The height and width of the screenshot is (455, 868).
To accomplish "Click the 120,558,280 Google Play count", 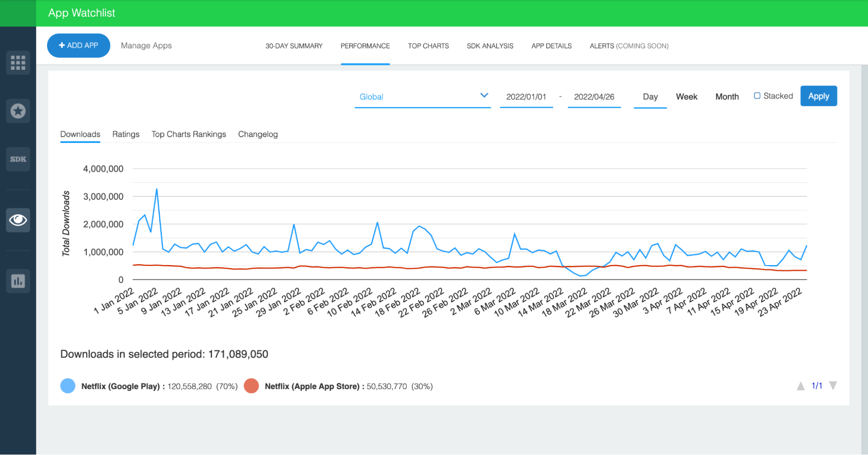I will point(189,386).
